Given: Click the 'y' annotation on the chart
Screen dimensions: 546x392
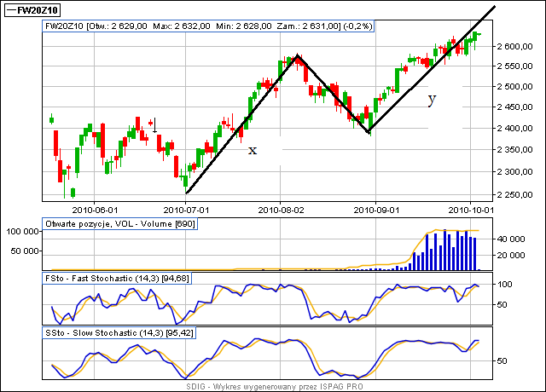Looking at the screenshot, I should point(432,100).
